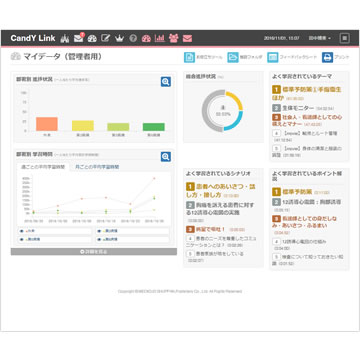360x360 pixels.
Task: Click the light green bar in progress chart
Action: (118, 127)
